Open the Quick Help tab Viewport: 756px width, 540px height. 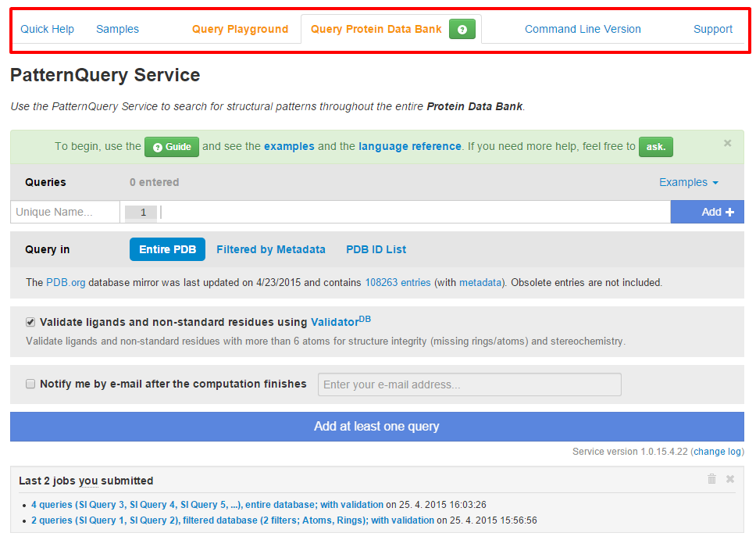click(x=47, y=29)
